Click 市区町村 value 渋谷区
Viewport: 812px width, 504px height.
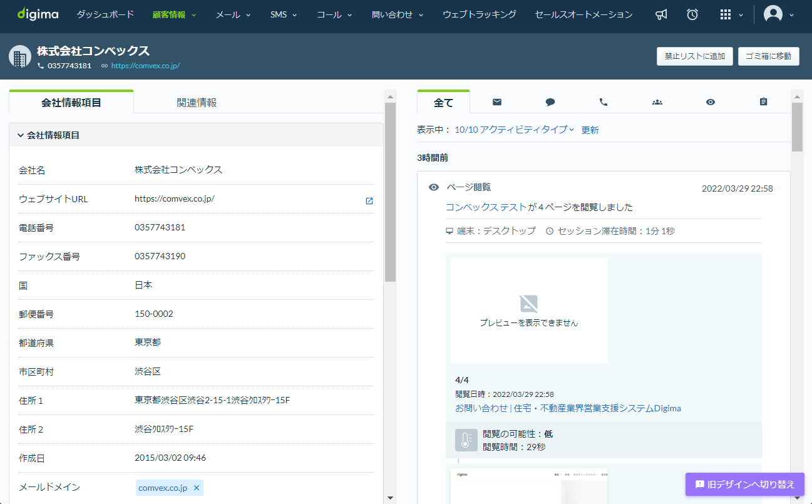coord(148,371)
